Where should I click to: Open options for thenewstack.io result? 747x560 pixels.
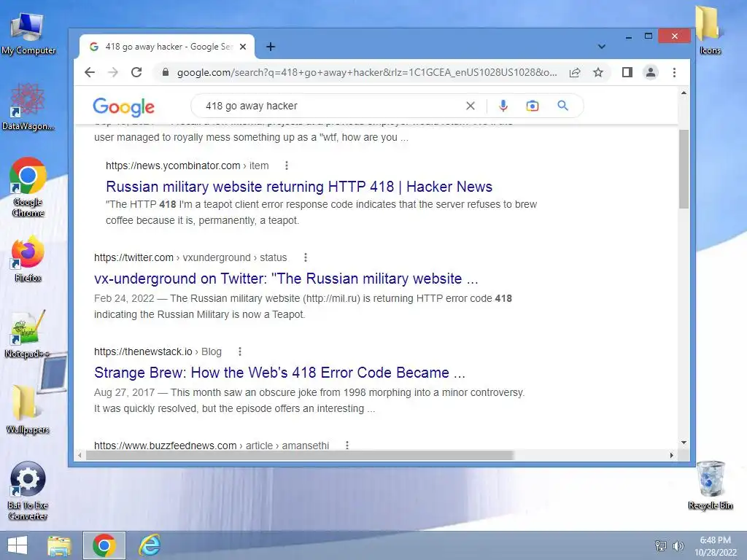pyautogui.click(x=239, y=351)
